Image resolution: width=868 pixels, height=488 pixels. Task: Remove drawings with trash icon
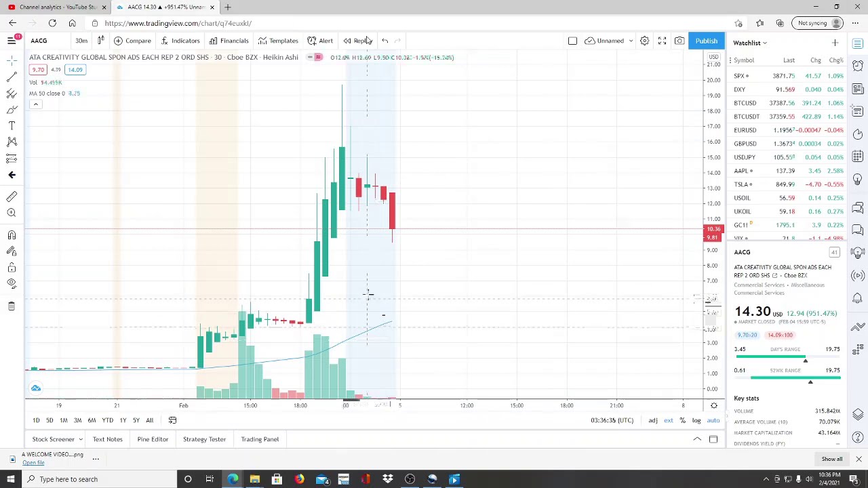click(12, 306)
